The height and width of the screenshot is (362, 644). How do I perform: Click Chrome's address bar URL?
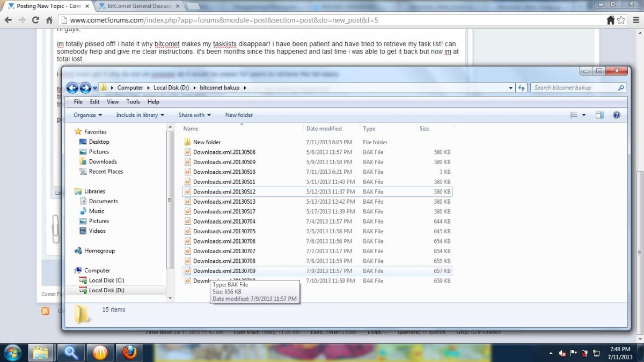(x=224, y=20)
